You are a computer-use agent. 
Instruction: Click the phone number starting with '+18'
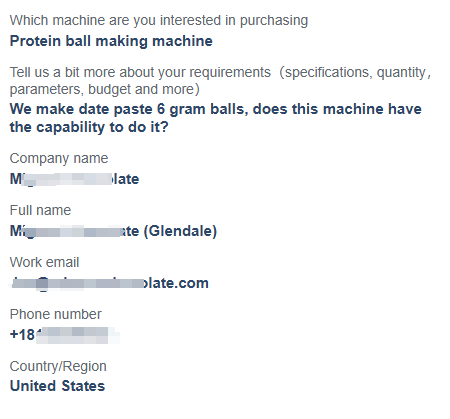coord(64,335)
